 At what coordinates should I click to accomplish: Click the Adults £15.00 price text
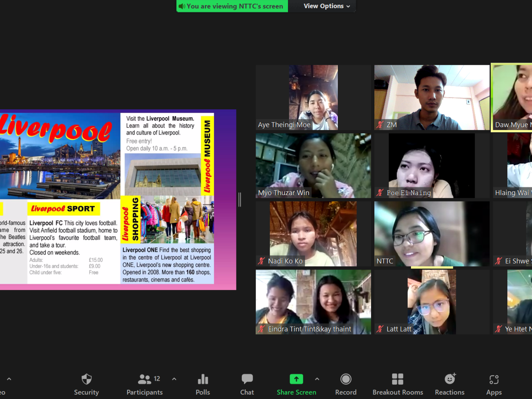[66, 260]
